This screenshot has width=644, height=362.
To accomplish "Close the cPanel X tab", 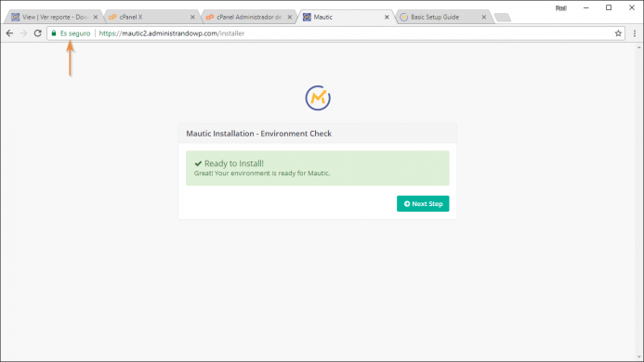I will click(192, 18).
